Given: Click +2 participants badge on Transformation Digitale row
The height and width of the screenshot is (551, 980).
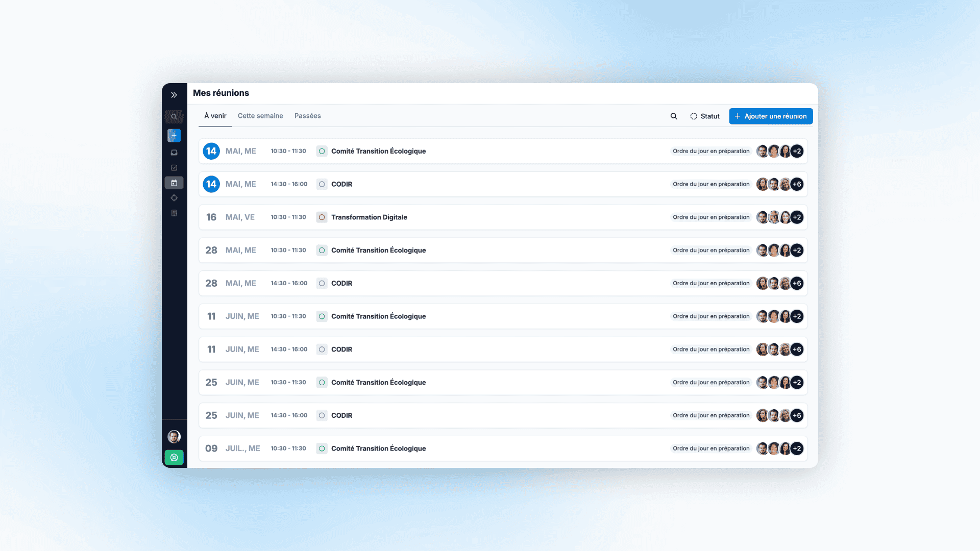Looking at the screenshot, I should (x=797, y=217).
